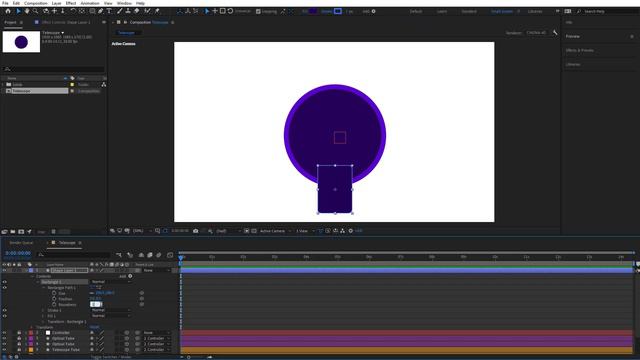Select the Rotation tool
The width and height of the screenshot is (640, 360).
[73, 11]
